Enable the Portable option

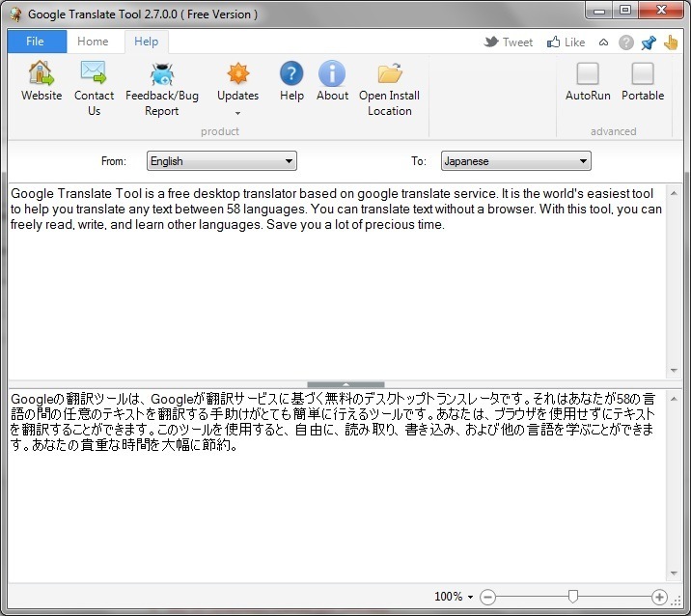642,74
